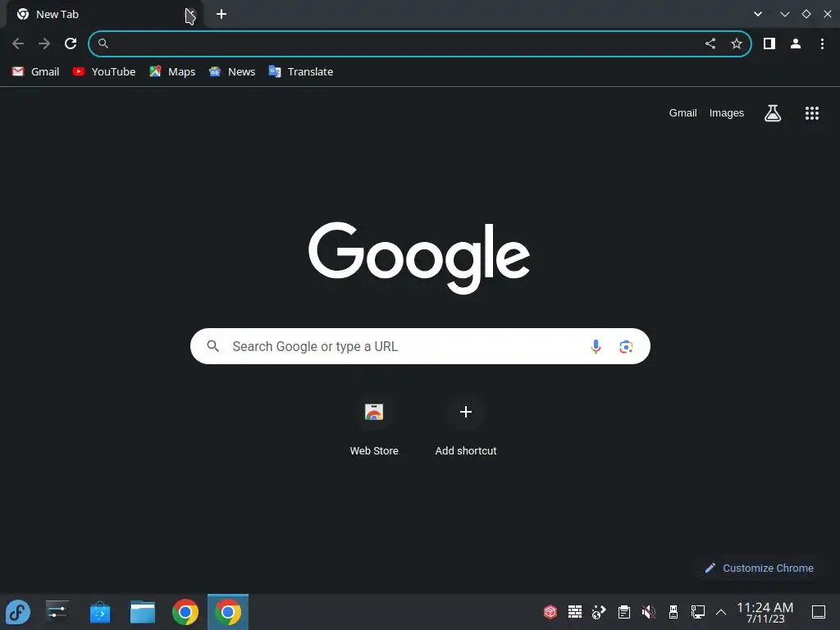Select the active Chrome taskbar entry

pyautogui.click(x=228, y=612)
